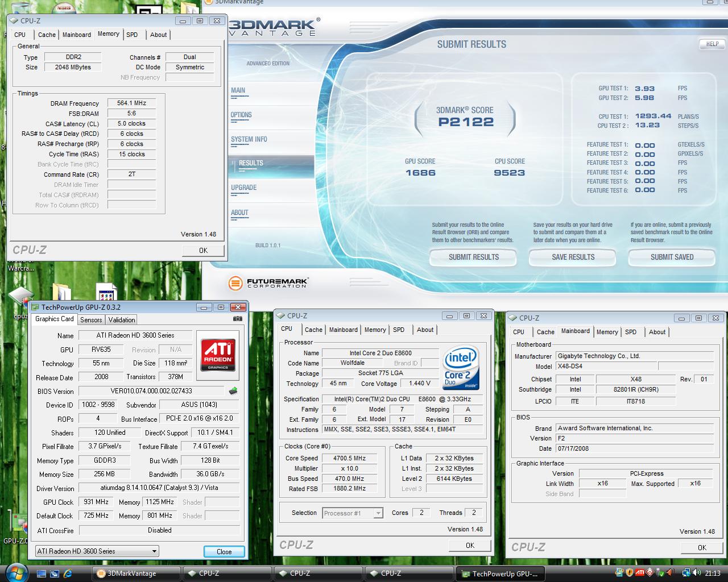
Task: Click the Intel Core 2 Duo logo
Action: 460,367
